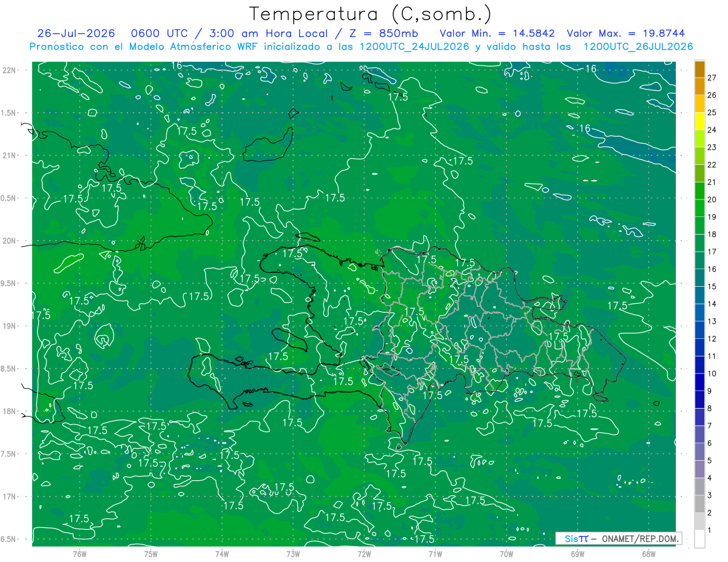Click the 'SisTT' logo text

click(x=576, y=538)
